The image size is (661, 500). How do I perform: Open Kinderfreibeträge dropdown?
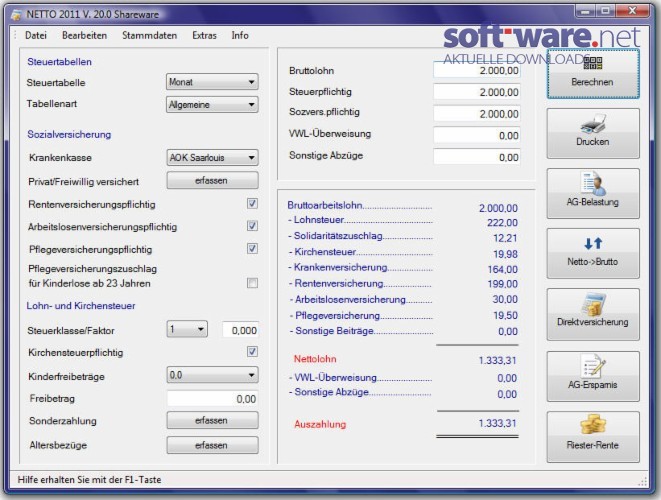212,375
